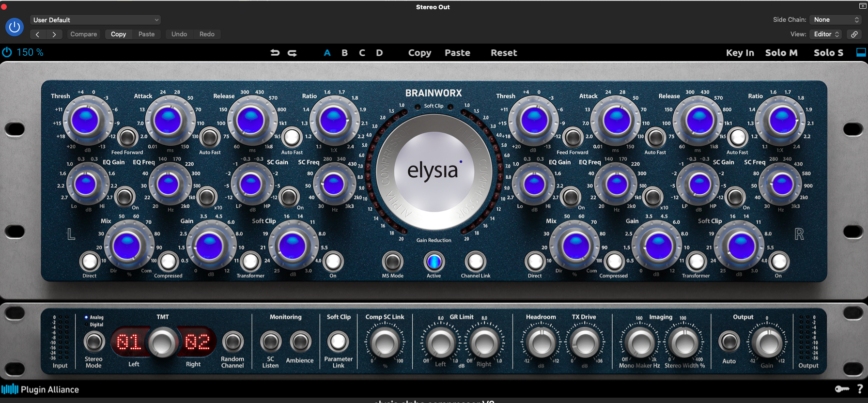The height and width of the screenshot is (403, 868).
Task: Open the View Editor dropdown
Action: coord(826,34)
